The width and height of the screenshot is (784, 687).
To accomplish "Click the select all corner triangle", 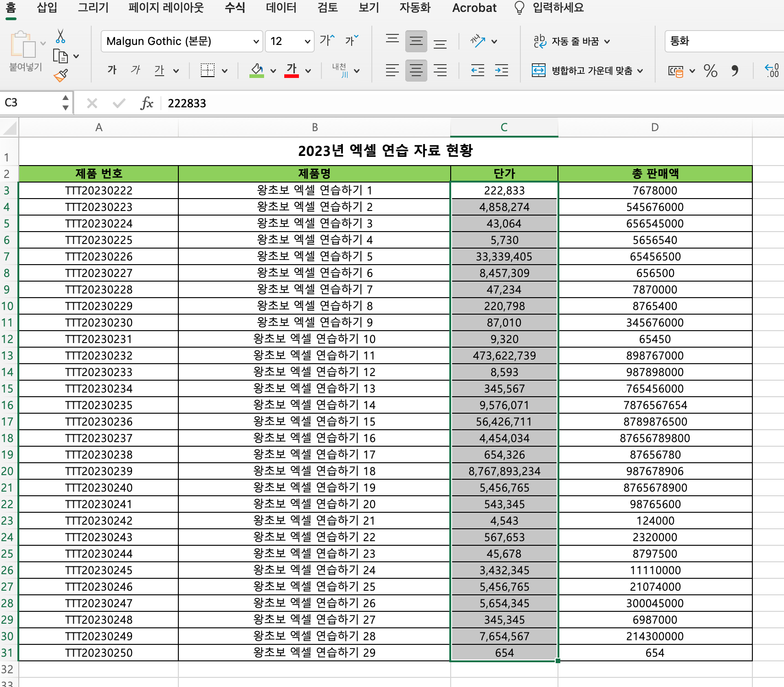I will click(x=9, y=127).
